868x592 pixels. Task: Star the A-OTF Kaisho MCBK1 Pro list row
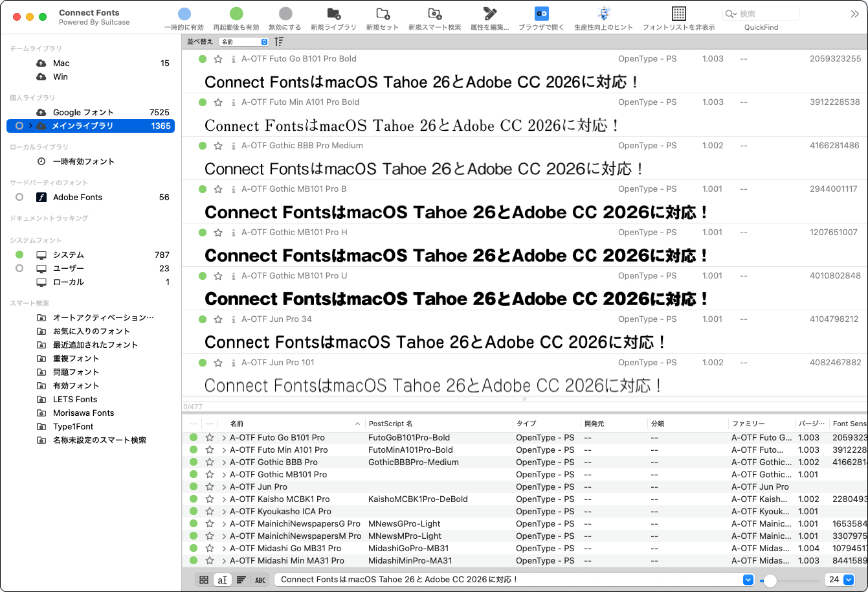click(x=209, y=499)
